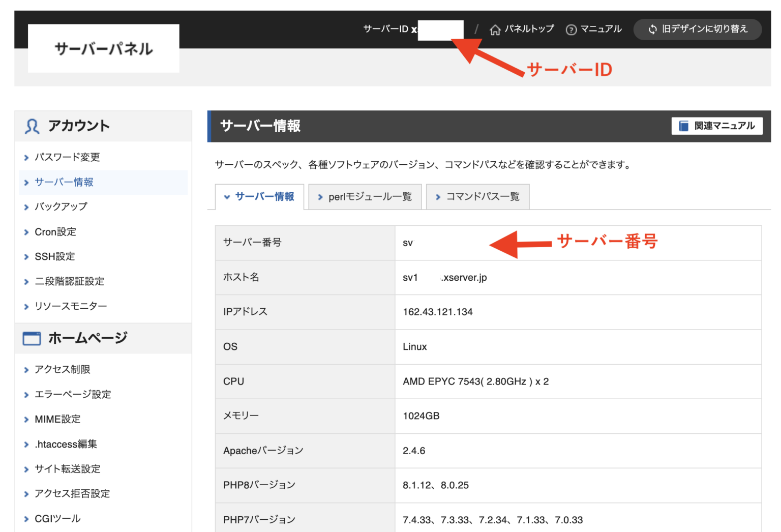This screenshot has width=781, height=532.
Task: Click the サーバーID input field
Action: pyautogui.click(x=440, y=29)
